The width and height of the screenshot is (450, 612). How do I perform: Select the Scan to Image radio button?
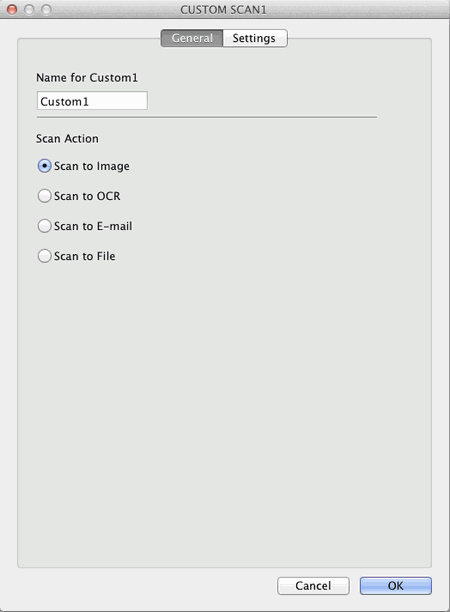pyautogui.click(x=44, y=166)
